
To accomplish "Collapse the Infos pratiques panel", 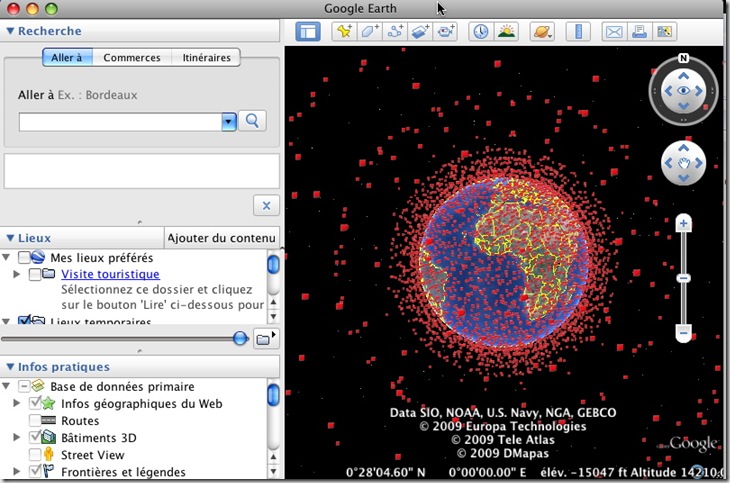I will pos(10,367).
